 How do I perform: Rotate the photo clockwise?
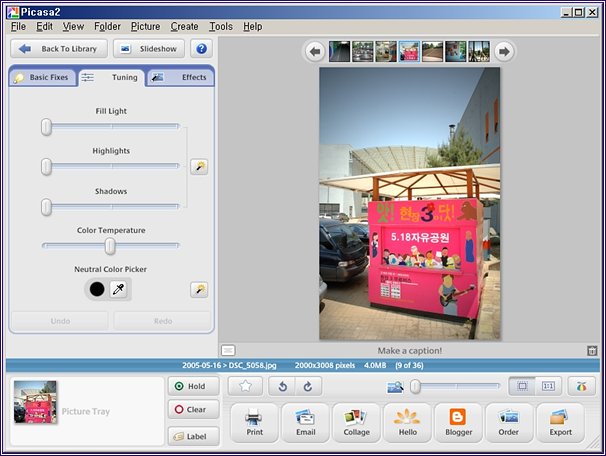(307, 386)
